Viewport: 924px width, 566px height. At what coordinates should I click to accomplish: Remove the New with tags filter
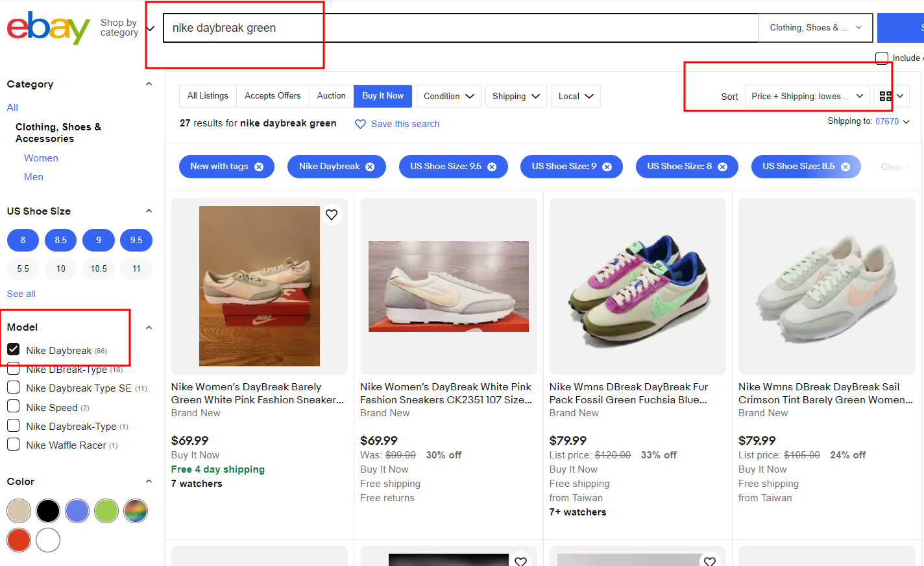pos(259,167)
